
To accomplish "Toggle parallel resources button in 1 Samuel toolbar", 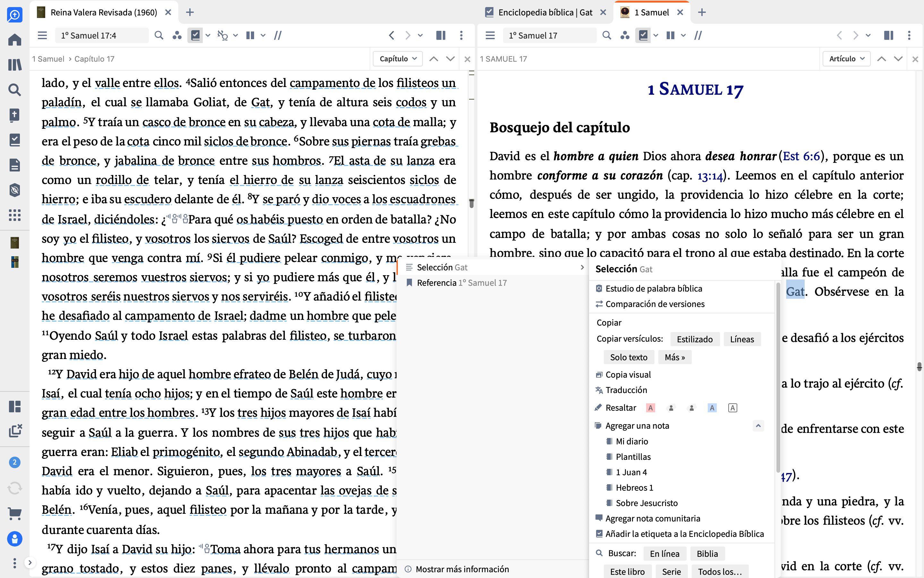I will coord(670,36).
